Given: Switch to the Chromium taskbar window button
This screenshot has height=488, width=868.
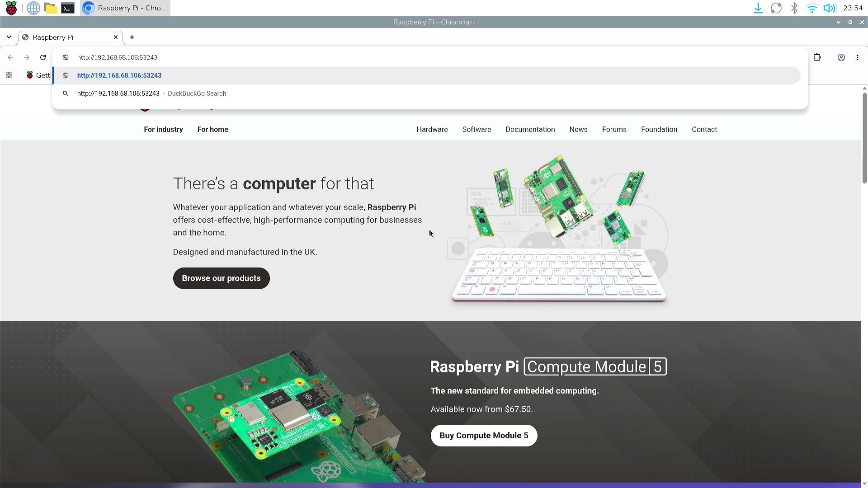Looking at the screenshot, I should [x=125, y=8].
